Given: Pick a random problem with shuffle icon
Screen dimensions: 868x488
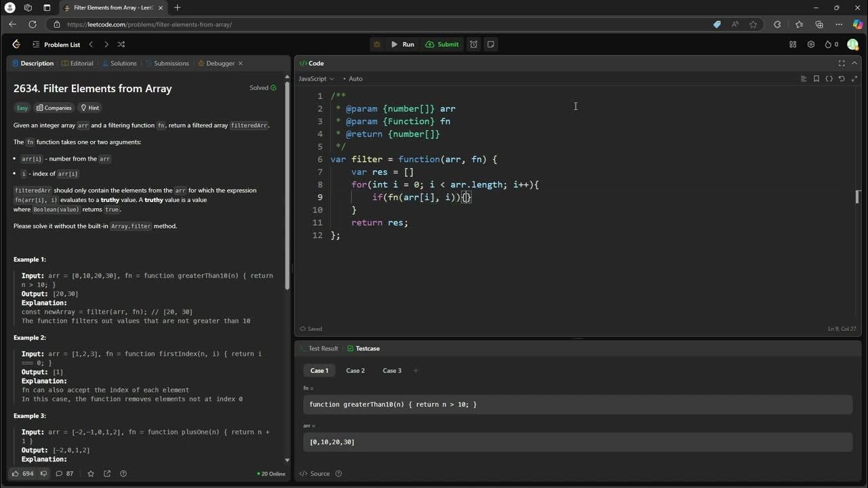Looking at the screenshot, I should 121,44.
